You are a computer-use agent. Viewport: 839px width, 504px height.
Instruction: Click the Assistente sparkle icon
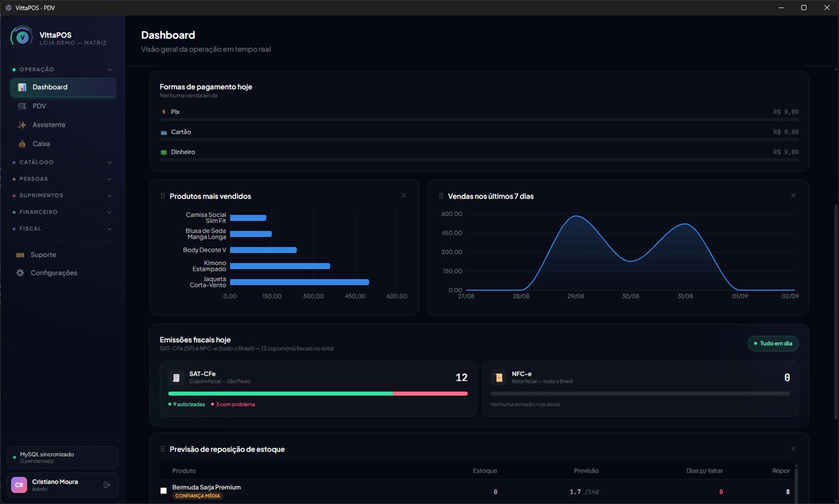22,125
